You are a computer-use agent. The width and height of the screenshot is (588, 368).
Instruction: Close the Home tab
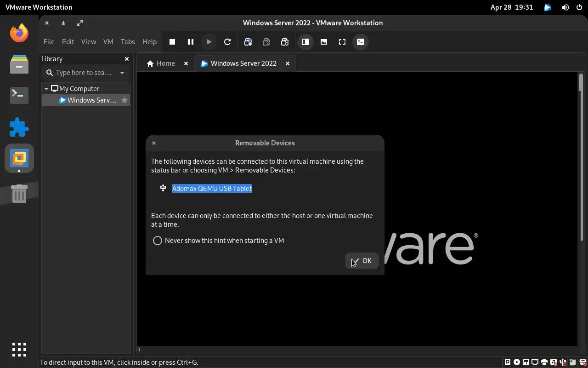[186, 63]
